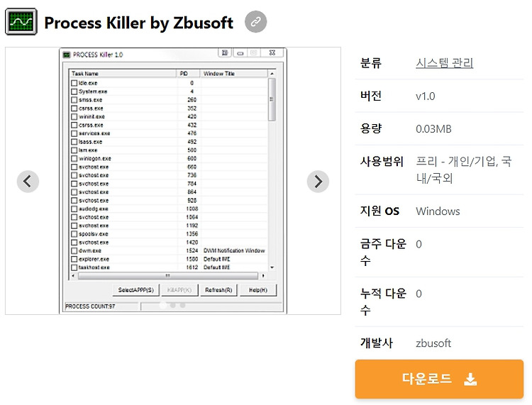Sort by PID column header
Viewport: 532px width, 405px height.
click(188, 73)
